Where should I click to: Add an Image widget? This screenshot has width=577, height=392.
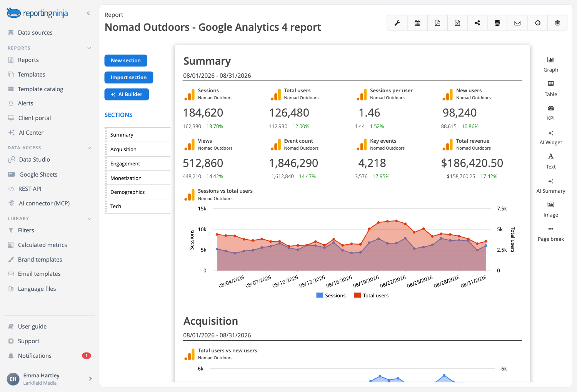pyautogui.click(x=551, y=209)
